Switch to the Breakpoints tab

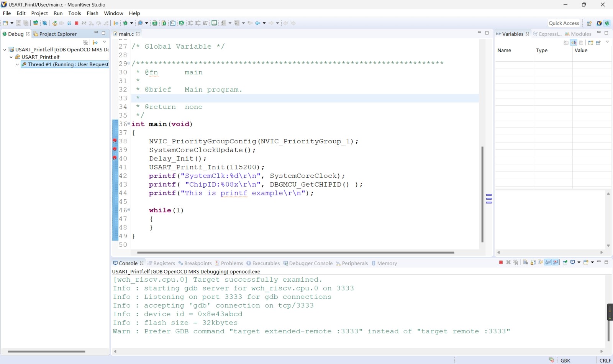pos(195,263)
